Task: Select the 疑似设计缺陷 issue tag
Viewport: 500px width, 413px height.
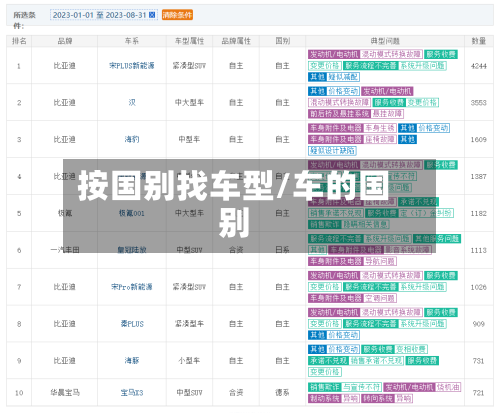Action: [332, 151]
